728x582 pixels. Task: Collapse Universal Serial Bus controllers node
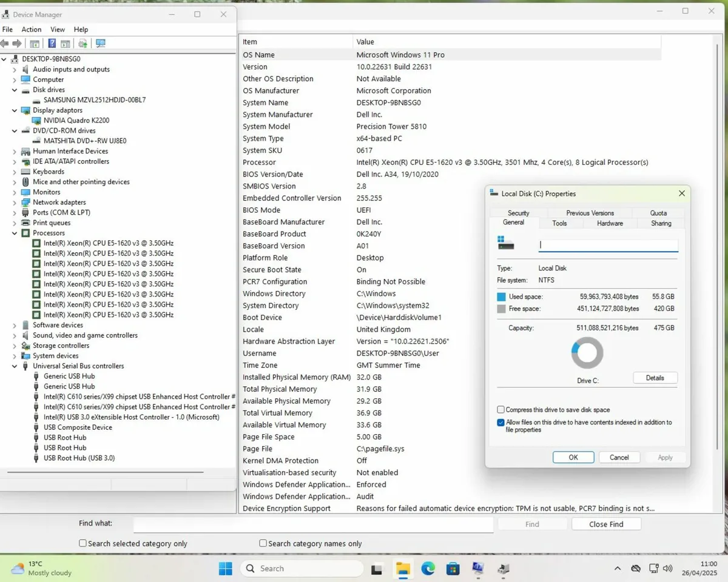15,366
